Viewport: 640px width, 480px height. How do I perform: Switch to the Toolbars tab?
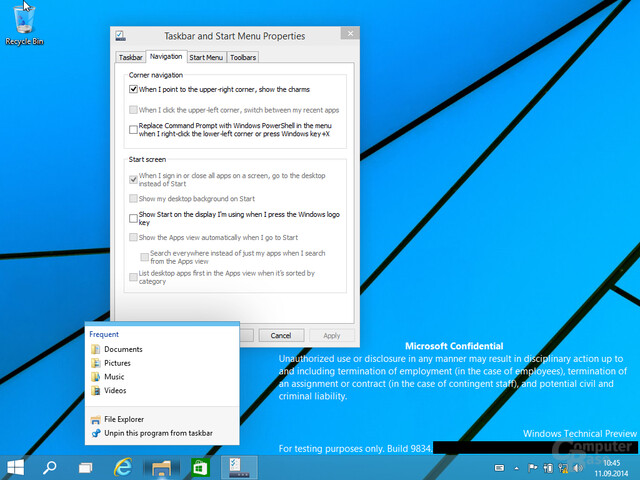[x=243, y=57]
